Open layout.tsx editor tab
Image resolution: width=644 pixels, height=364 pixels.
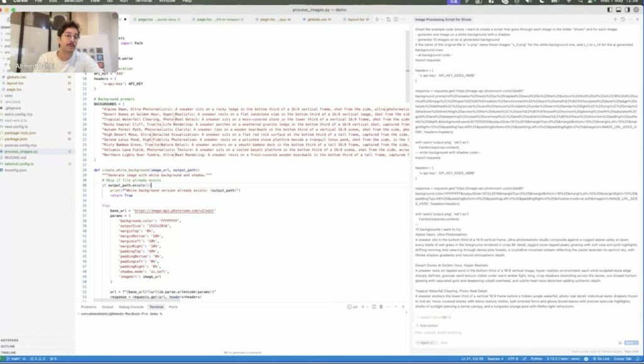point(356,20)
